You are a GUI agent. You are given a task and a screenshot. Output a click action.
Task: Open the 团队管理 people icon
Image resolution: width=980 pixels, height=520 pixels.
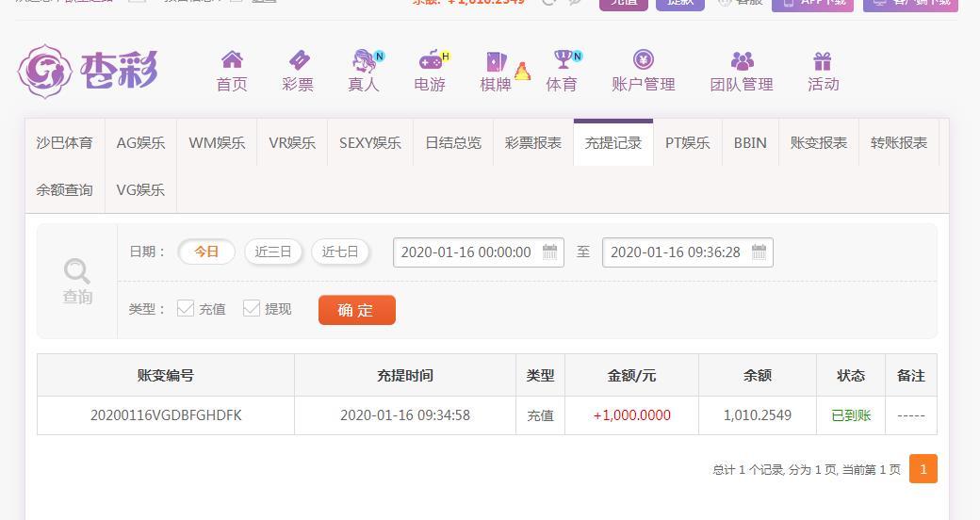742,60
